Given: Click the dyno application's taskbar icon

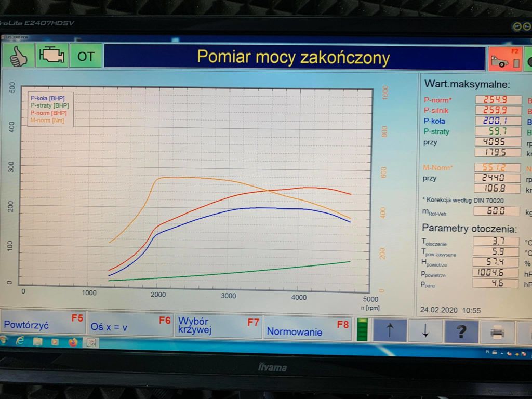Looking at the screenshot, I should click(x=91, y=343).
